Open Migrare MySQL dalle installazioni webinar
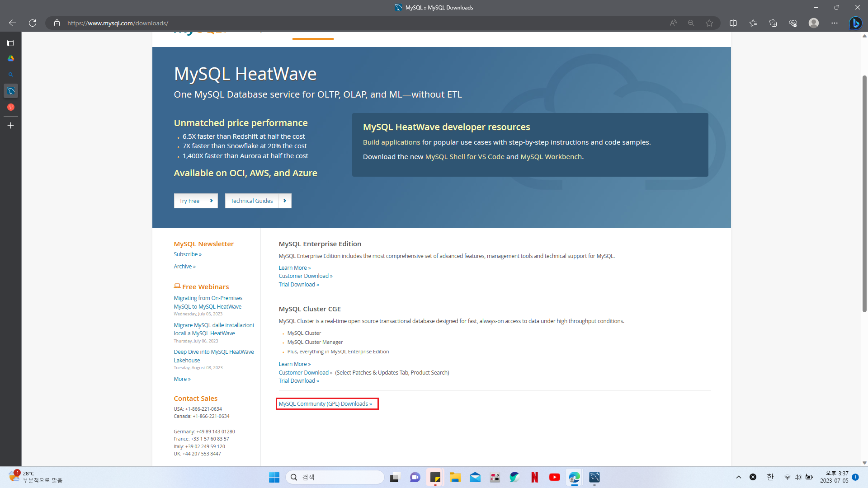 tap(214, 329)
